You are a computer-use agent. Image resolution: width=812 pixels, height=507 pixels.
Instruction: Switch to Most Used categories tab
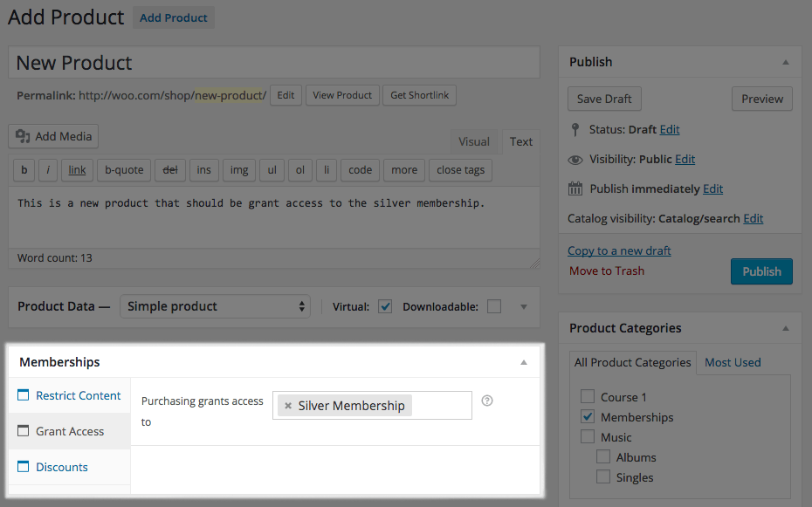[733, 362]
